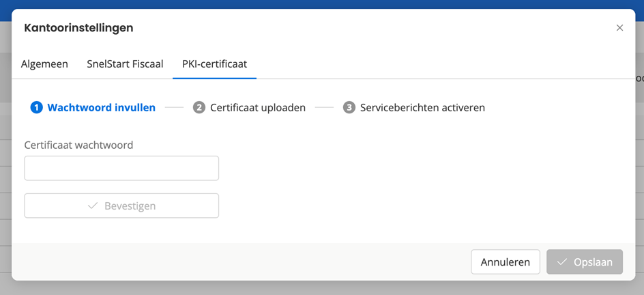Click the blue step 1 number circle
Screen dimensions: 644x295
[x=37, y=108]
